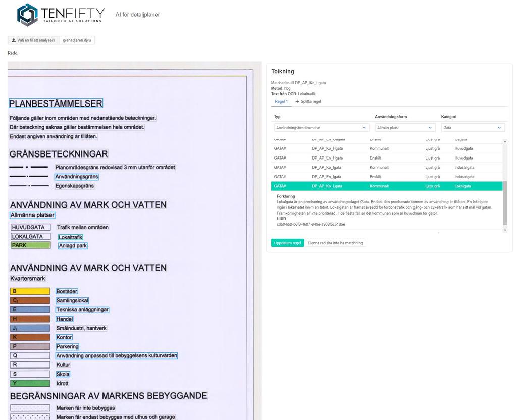
Task: Select the DP_AP_Ko_Igata table row
Action: click(387, 168)
